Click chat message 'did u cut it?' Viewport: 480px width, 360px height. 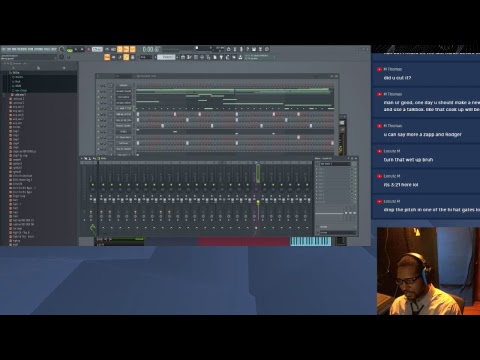397,78
